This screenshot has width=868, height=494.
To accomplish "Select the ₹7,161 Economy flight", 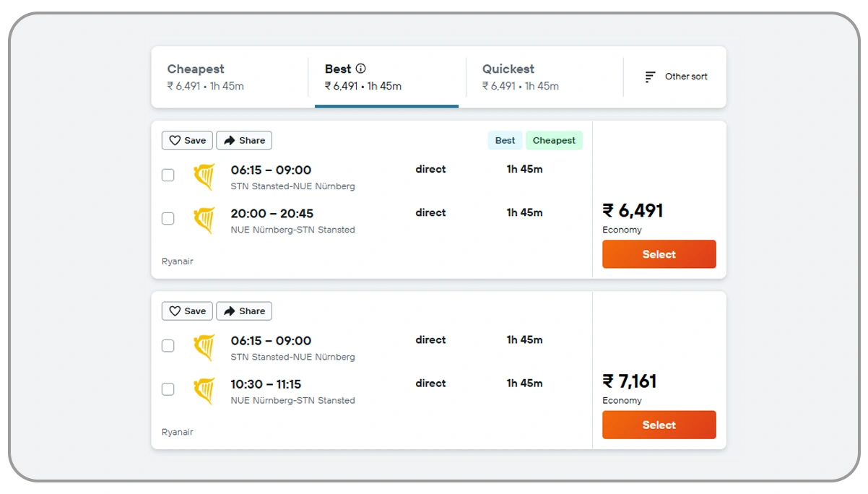I will tap(659, 425).
